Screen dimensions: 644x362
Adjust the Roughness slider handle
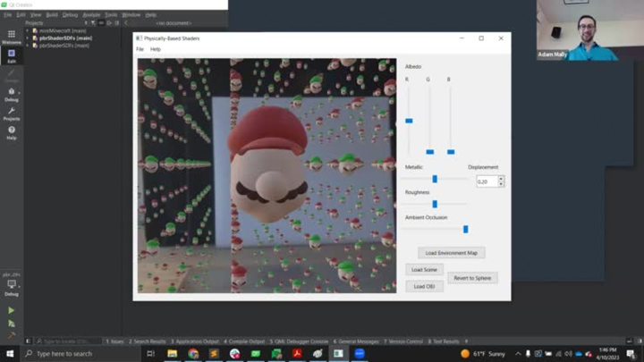click(435, 204)
